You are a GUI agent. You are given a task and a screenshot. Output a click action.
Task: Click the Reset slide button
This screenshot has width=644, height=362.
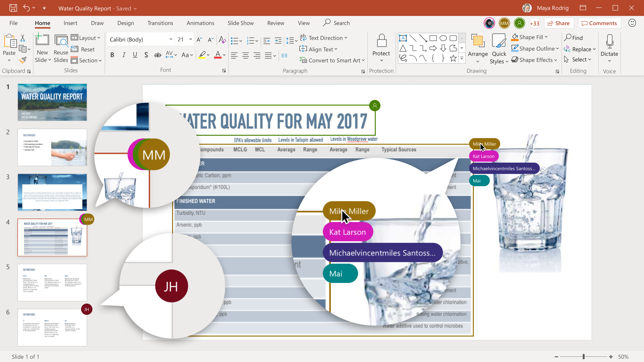(x=83, y=49)
